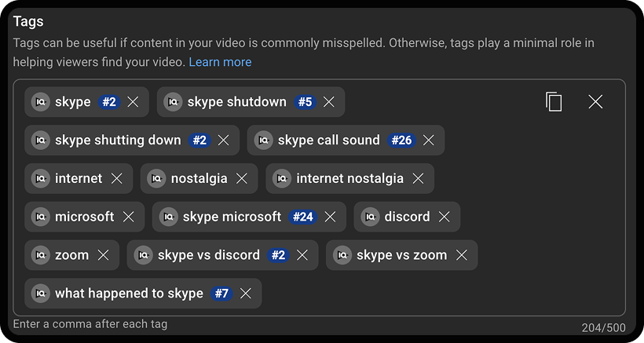Click the 204/500 character counter
Viewport: 644px width, 343px height.
pos(604,328)
